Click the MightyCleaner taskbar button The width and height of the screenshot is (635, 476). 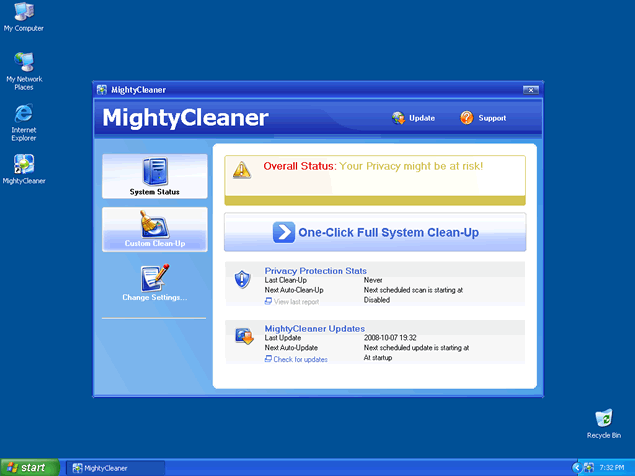(x=110, y=467)
